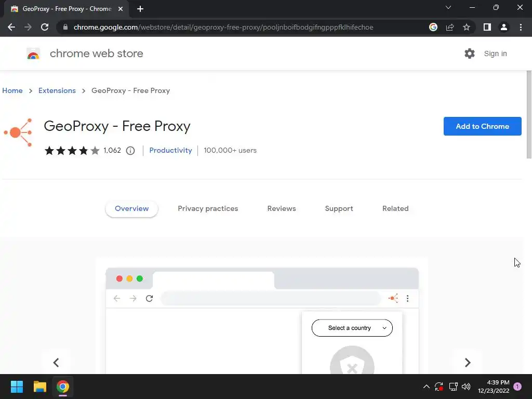The height and width of the screenshot is (399, 532).
Task: Click the Chrome Web Store logo
Action: click(x=33, y=54)
